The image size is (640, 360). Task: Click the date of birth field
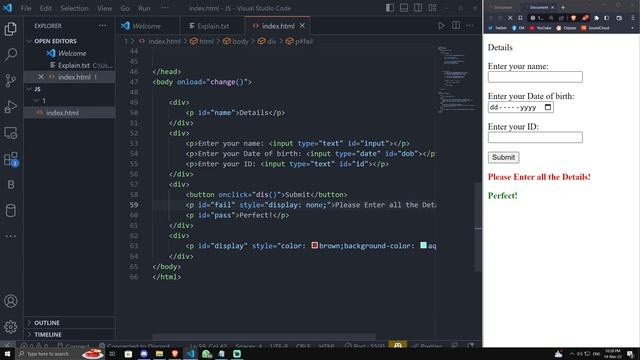point(520,107)
